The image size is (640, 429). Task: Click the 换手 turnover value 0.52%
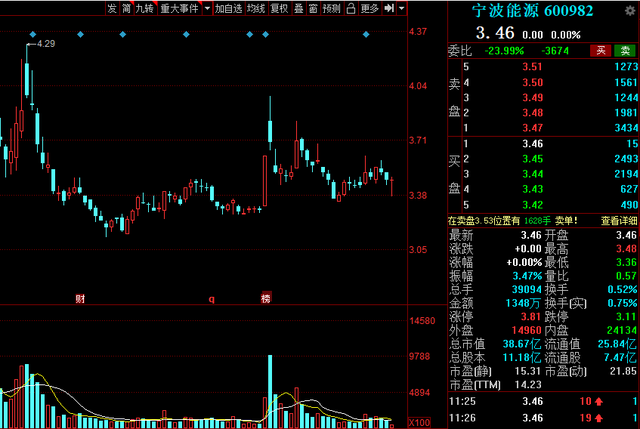622,289
